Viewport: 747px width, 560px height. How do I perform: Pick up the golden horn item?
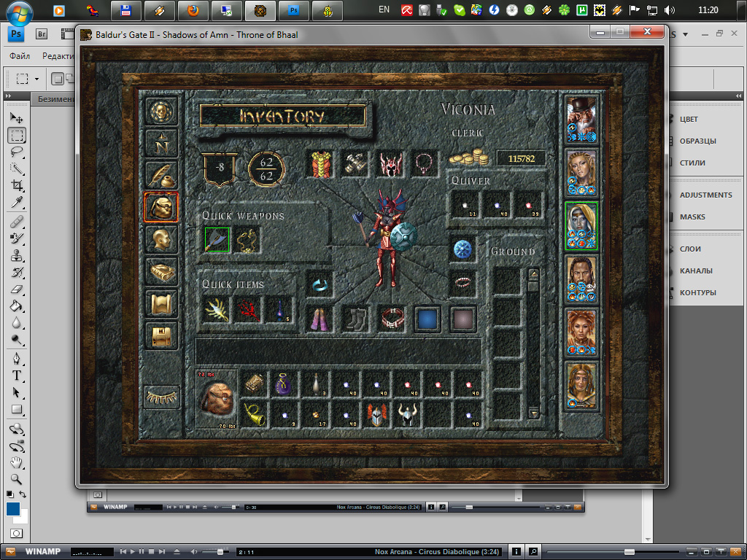tap(254, 414)
